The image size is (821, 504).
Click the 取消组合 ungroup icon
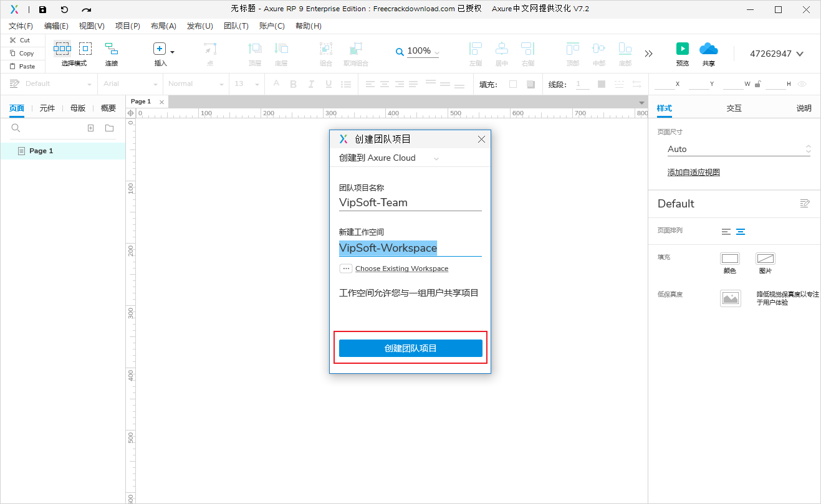[x=356, y=49]
